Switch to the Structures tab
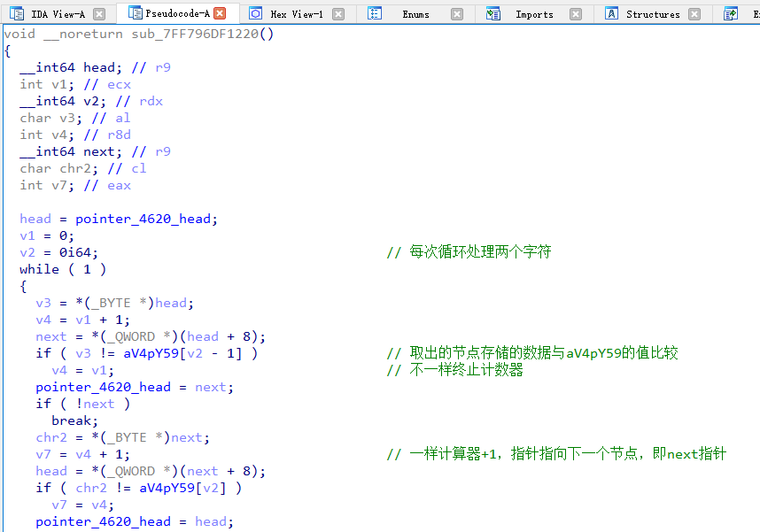The image size is (760, 532). coord(653,14)
